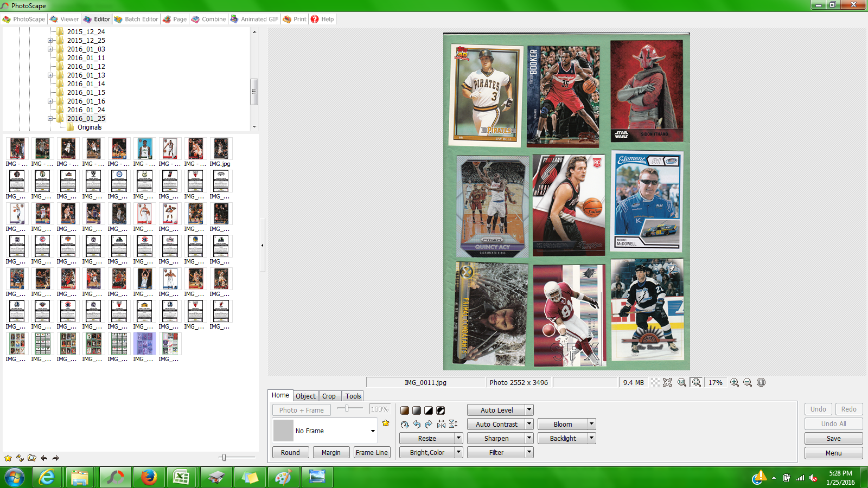Go to the next photo arrow

pos(55,458)
